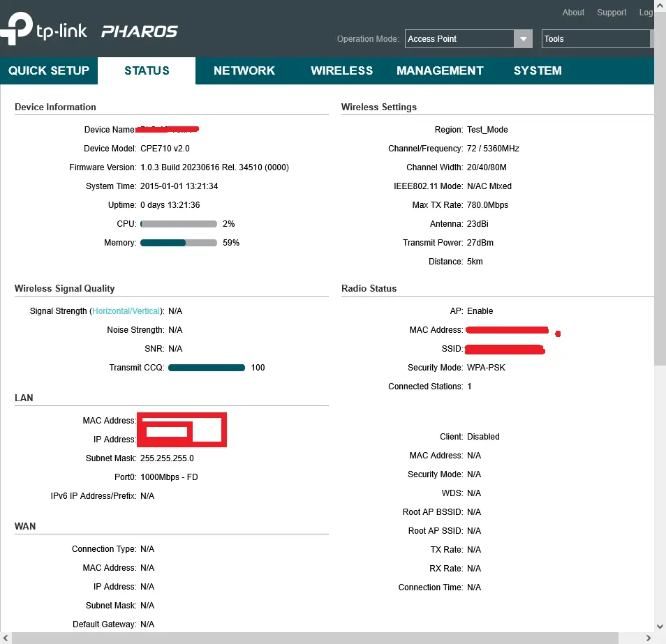666x644 pixels.
Task: Select the STATUS tab
Action: pos(147,70)
